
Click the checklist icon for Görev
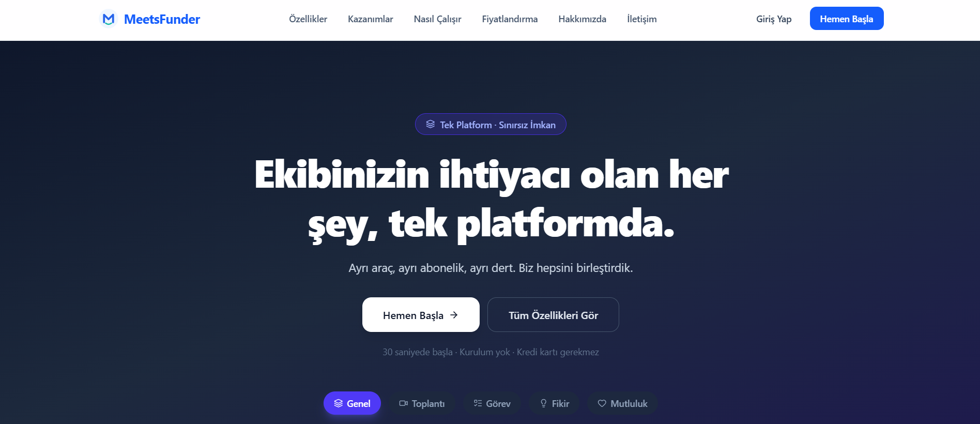point(478,403)
